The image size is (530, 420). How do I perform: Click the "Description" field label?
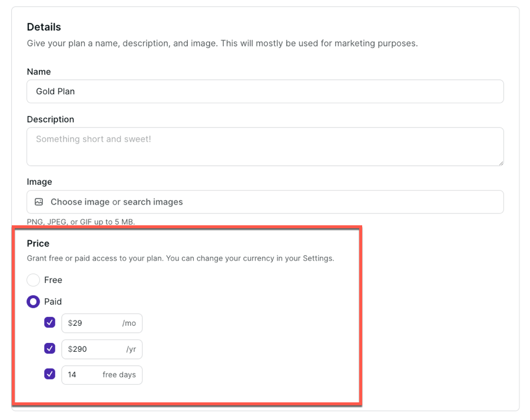pos(51,119)
